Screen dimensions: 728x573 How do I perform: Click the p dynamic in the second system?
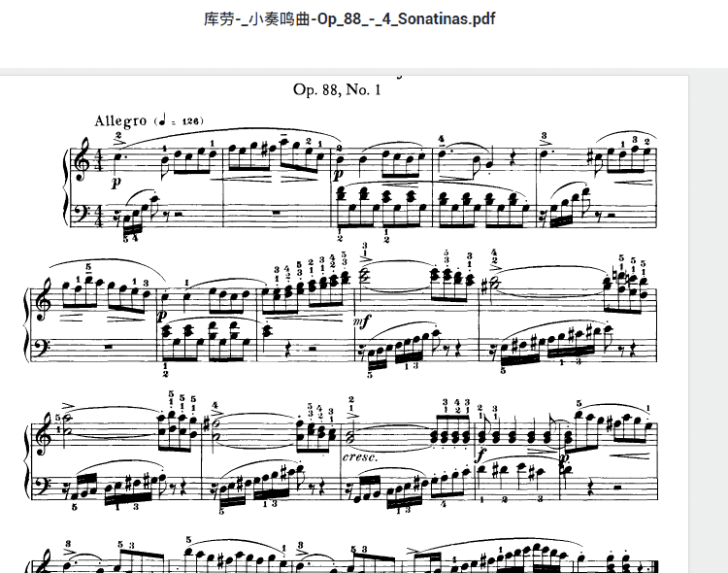162,316
